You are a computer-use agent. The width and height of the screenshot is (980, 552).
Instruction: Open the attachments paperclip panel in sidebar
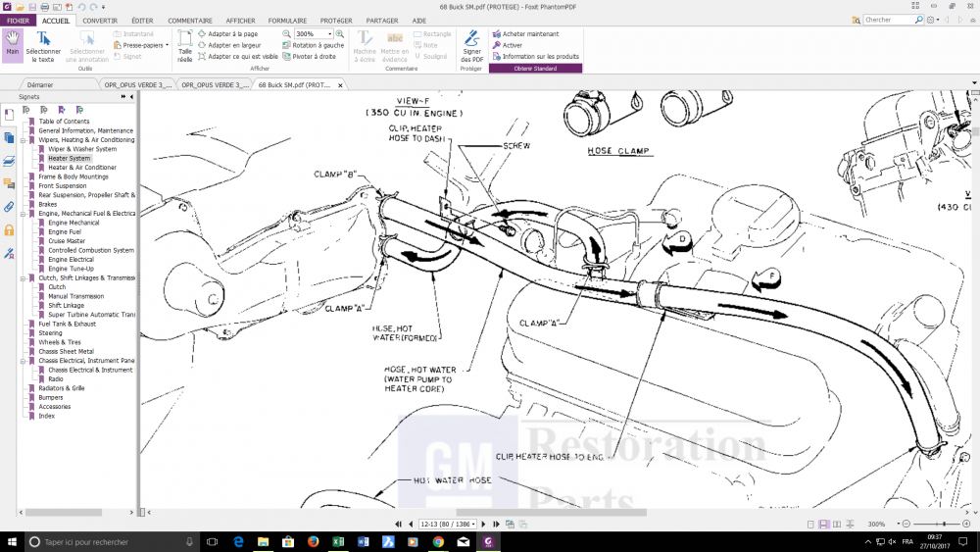tap(9, 208)
